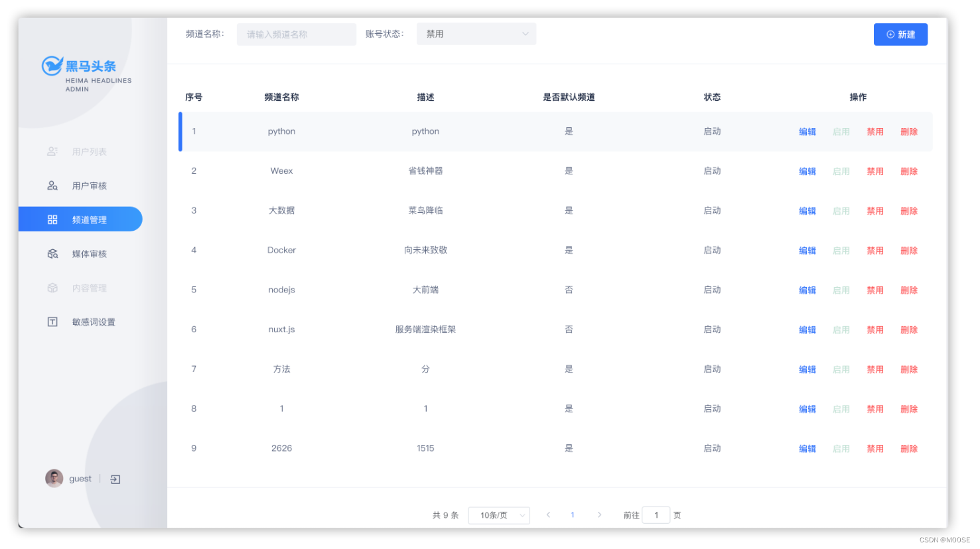This screenshot has width=980, height=549.
Task: Click the 菜鸟降临 description cell
Action: pyautogui.click(x=425, y=211)
